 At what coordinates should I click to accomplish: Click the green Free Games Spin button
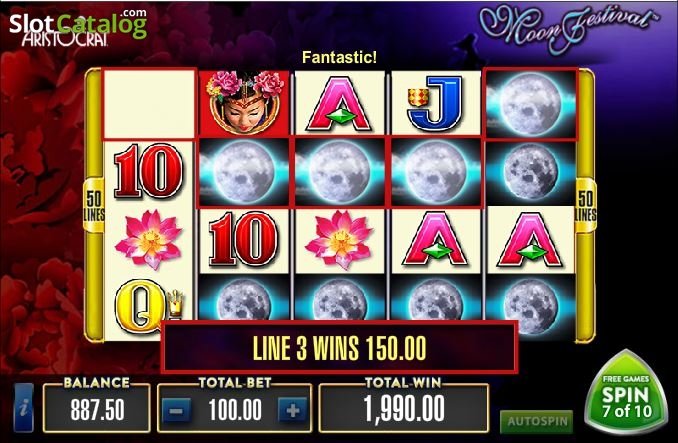pyautogui.click(x=627, y=394)
